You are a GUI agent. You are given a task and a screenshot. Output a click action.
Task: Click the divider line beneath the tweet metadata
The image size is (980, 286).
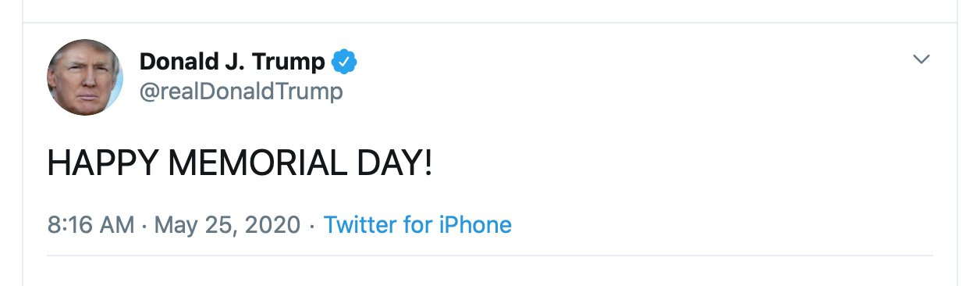[x=490, y=256]
